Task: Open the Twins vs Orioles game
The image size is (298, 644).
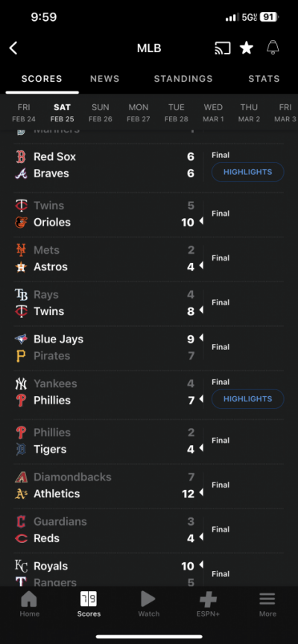Action: click(x=149, y=214)
